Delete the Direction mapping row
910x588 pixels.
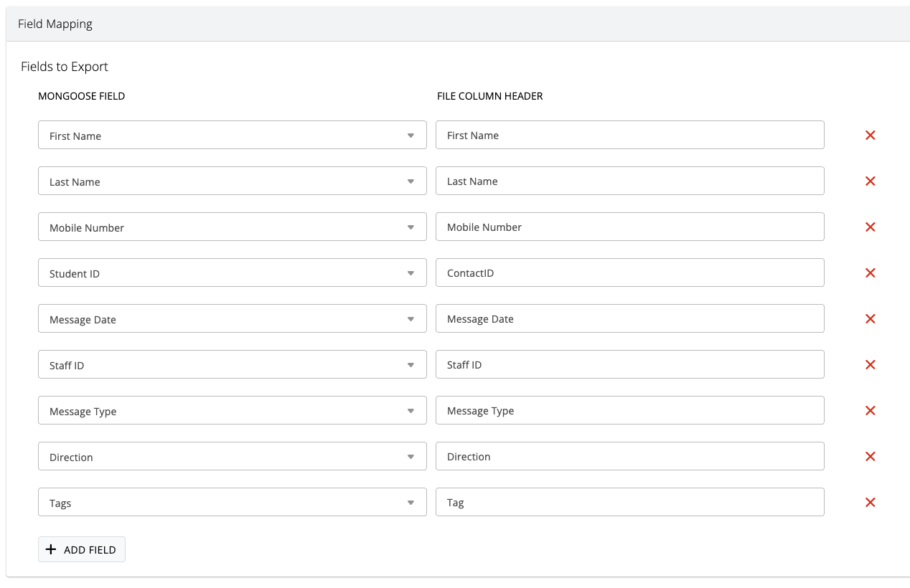click(x=870, y=457)
